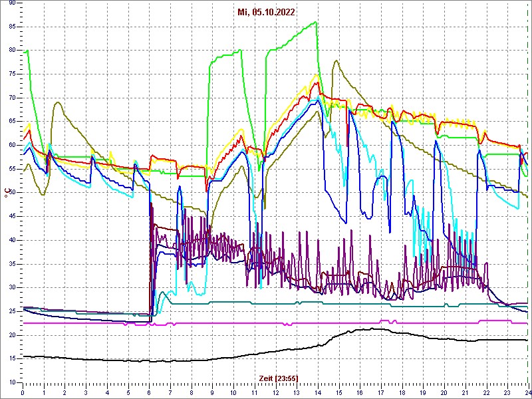This screenshot has height=399, width=532.
Task: Click the hour label 11 on time axis
Action: pos(255,392)
